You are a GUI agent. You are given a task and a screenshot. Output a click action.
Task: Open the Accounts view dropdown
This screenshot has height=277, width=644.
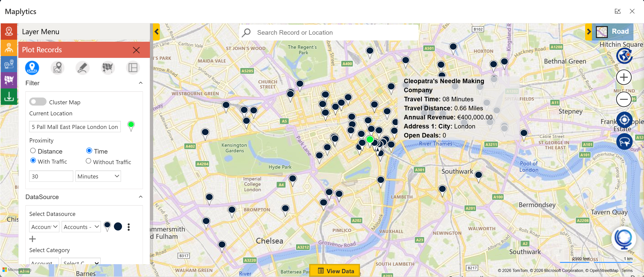(81, 227)
